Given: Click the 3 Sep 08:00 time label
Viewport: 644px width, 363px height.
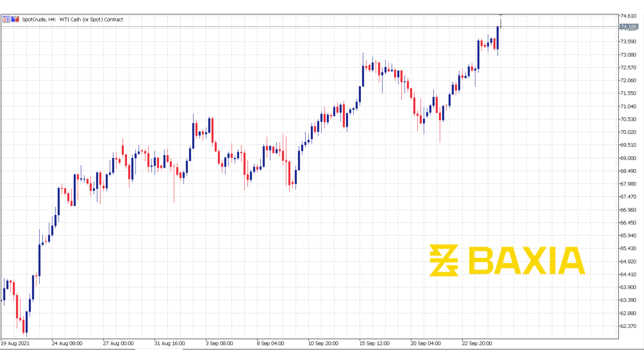Looking at the screenshot, I should tap(219, 343).
